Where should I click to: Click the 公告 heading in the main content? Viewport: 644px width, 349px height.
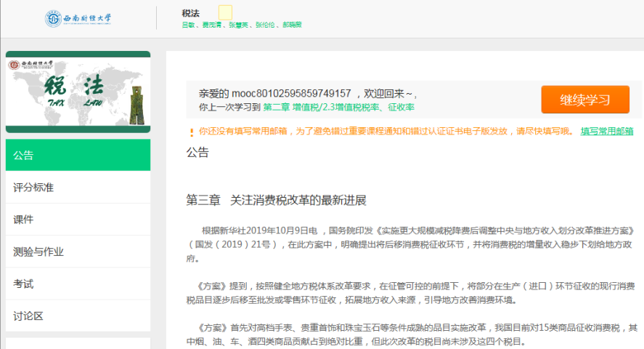[x=197, y=152]
